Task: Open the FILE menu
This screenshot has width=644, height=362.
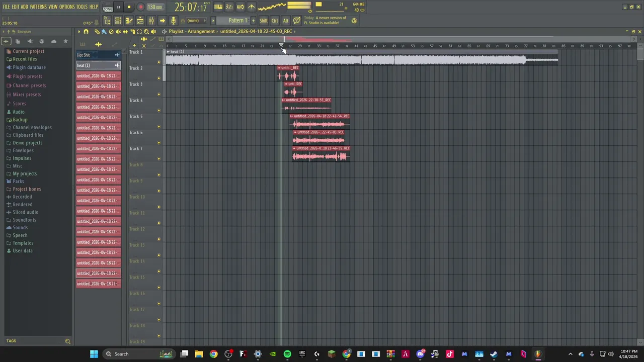Action: point(6,7)
